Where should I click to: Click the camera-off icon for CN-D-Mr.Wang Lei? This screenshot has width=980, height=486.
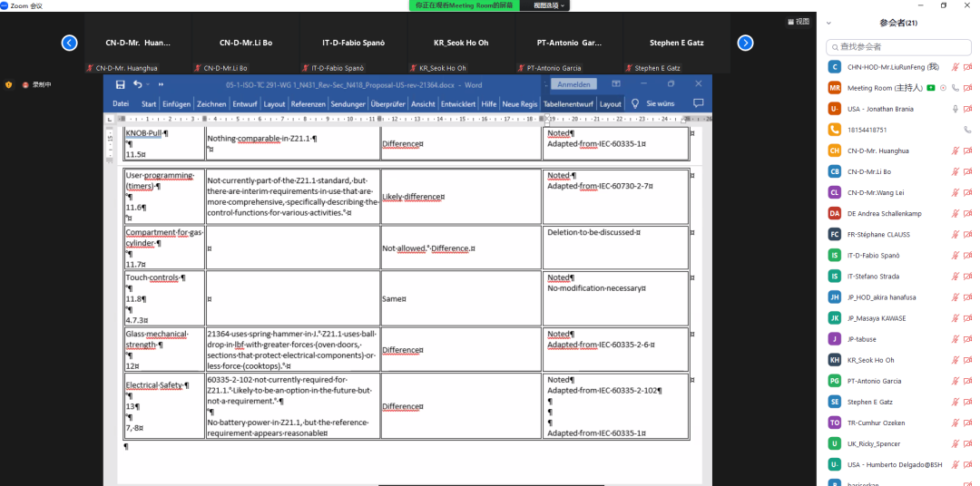tap(967, 192)
